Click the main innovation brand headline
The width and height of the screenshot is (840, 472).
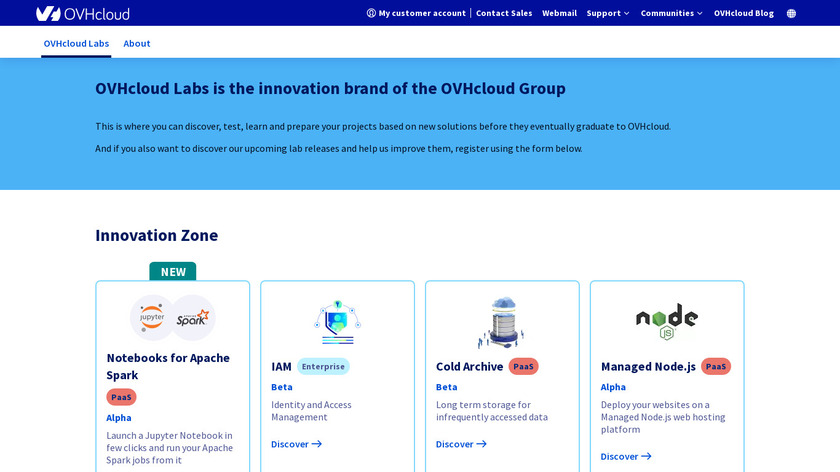click(330, 88)
